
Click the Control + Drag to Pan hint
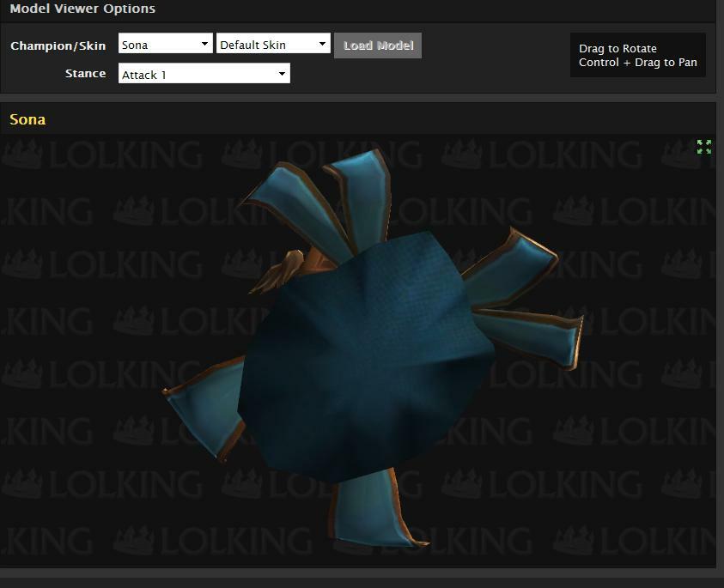[x=637, y=63]
